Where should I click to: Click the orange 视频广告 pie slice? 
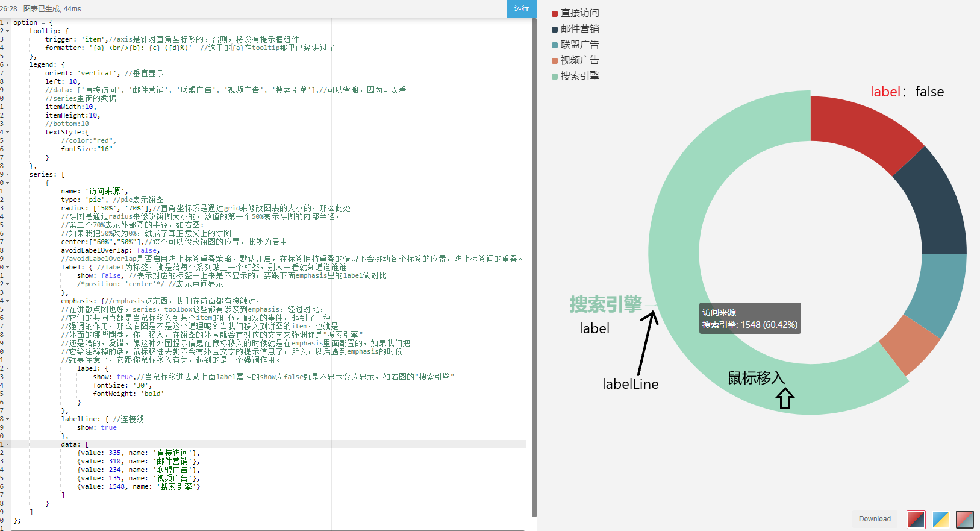pyautogui.click(x=910, y=347)
